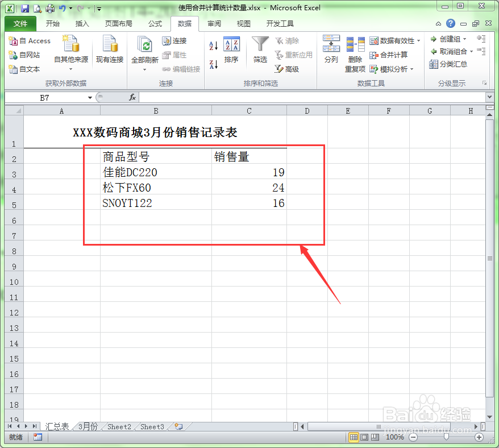
Task: Expand From Other Sources (自其他来源) dropdown
Action: [71, 69]
